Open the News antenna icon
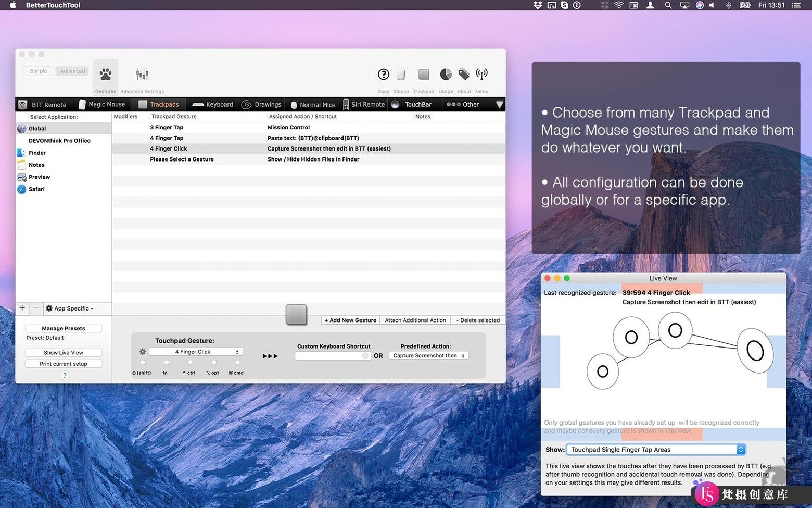 (x=482, y=75)
